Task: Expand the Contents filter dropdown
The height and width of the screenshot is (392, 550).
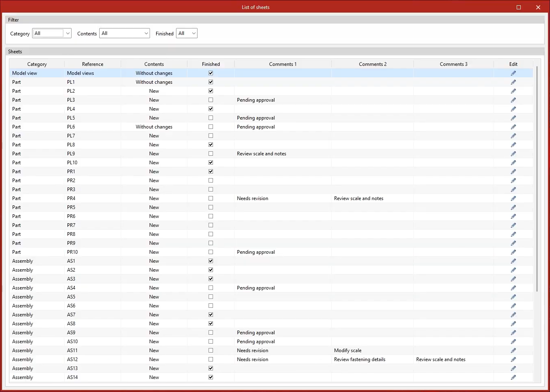Action: click(x=124, y=33)
